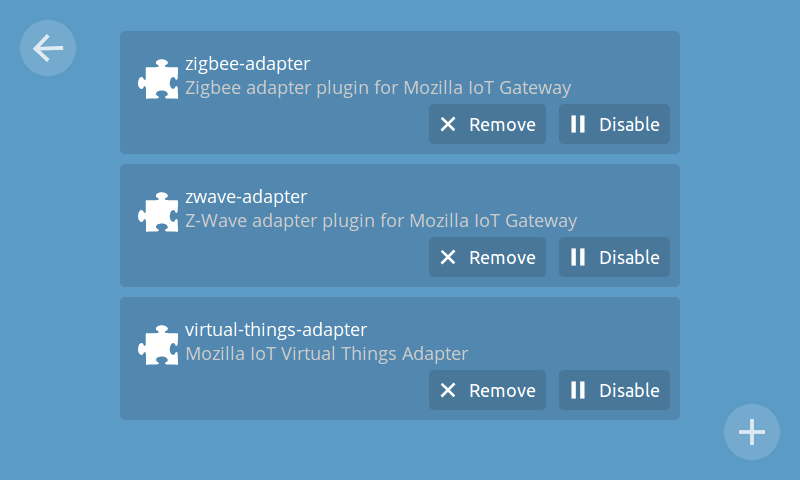Screen dimensions: 800x480
Task: Click the zigbee-adapter puzzle piece icon
Action: (x=158, y=79)
